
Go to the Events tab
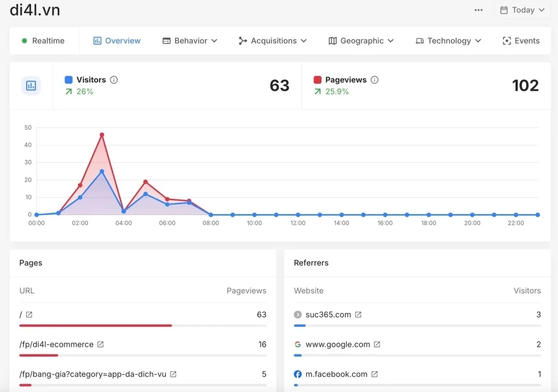[x=521, y=41]
